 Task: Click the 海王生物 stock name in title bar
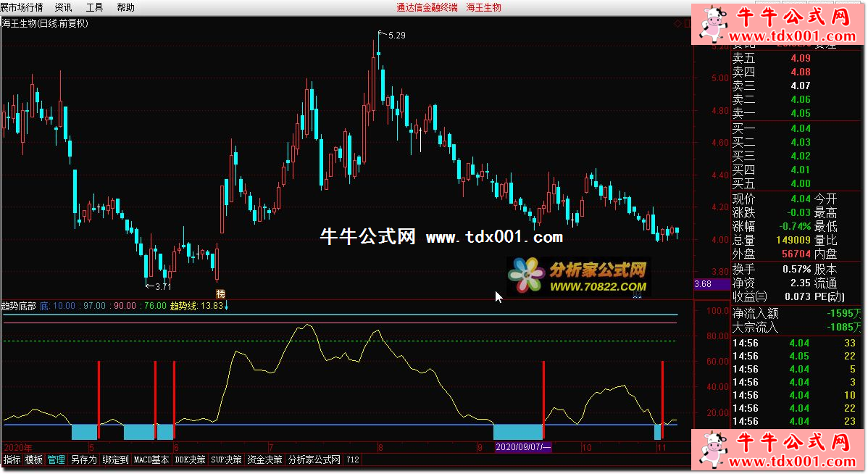click(x=483, y=7)
